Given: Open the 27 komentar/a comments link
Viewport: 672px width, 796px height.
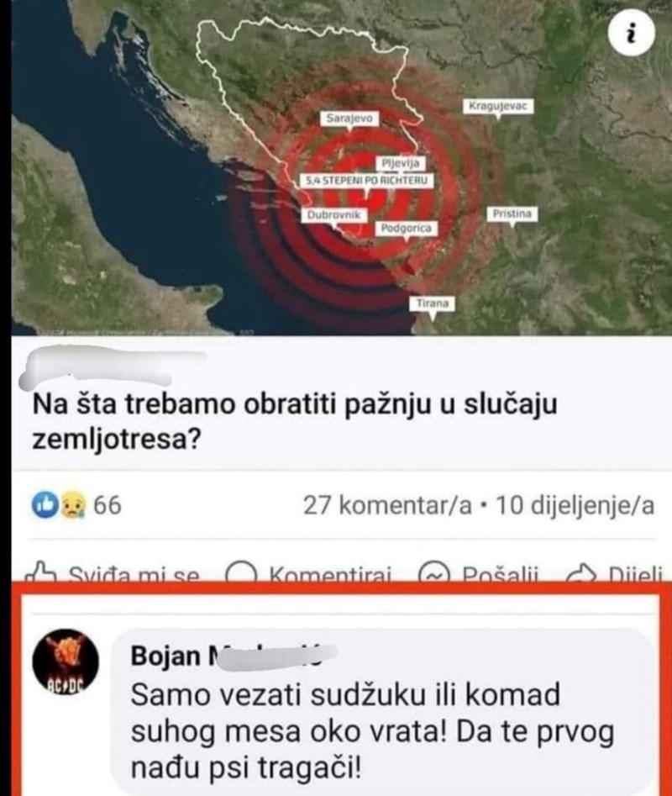Looking at the screenshot, I should 387,505.
